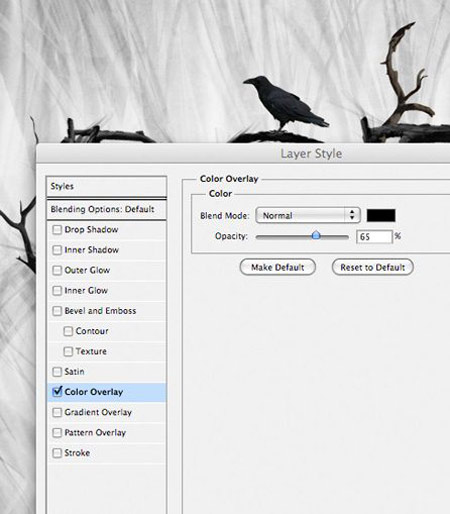Click the Opacity slider handle
This screenshot has width=450, height=514.
point(316,235)
